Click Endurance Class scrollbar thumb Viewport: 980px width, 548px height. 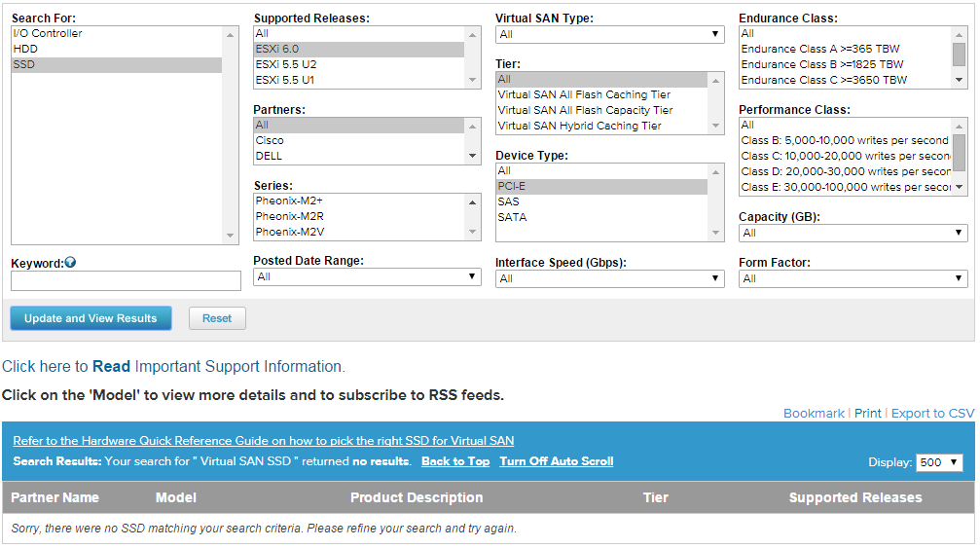[x=959, y=54]
